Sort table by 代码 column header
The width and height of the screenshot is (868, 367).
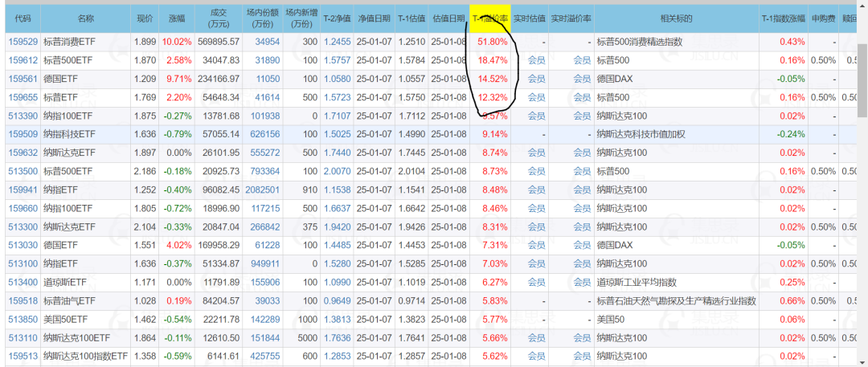23,18
